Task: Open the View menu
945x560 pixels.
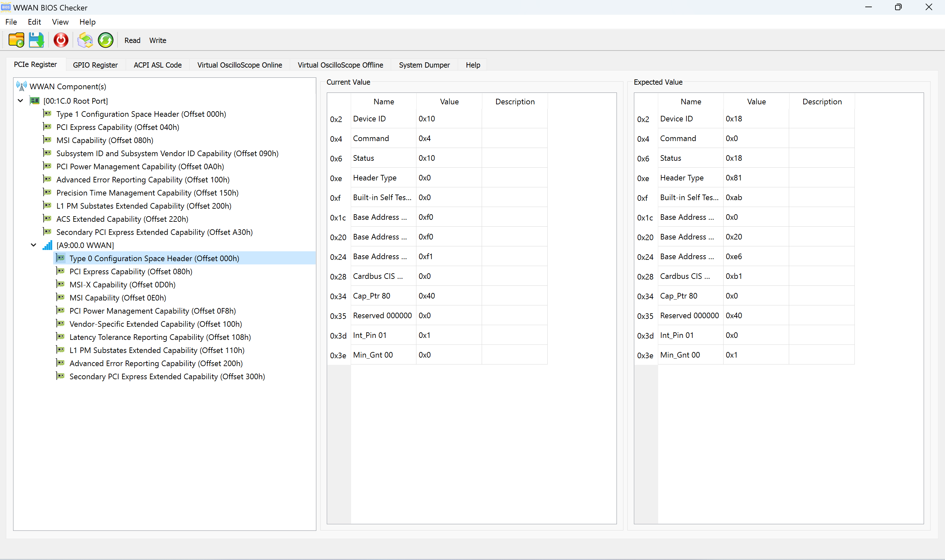Action: (x=60, y=22)
